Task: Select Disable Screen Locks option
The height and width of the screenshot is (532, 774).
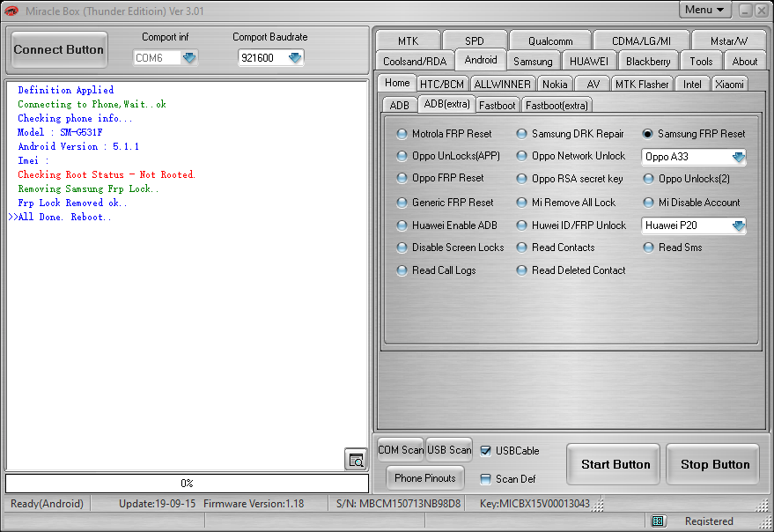Action: click(x=450, y=248)
